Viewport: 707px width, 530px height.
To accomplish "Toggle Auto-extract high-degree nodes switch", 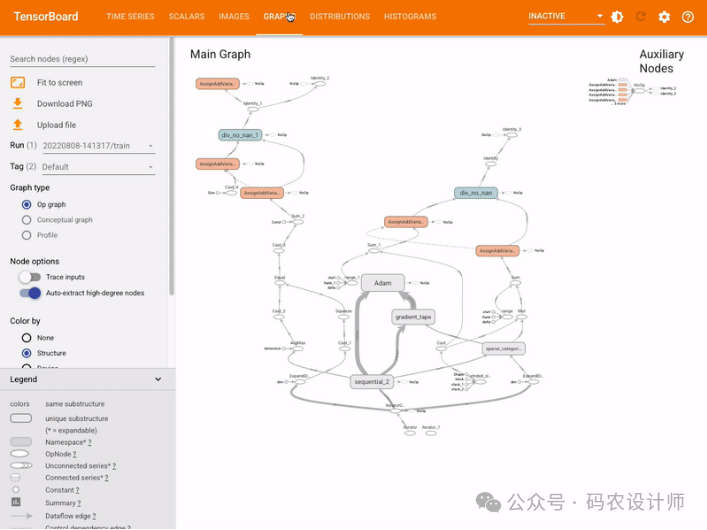I will tap(30, 293).
